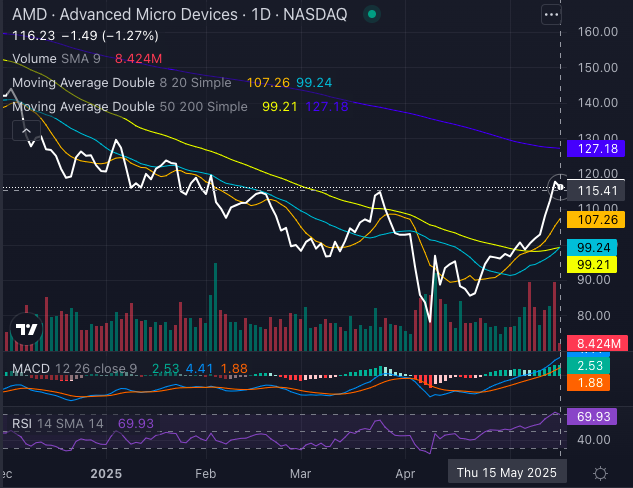The width and height of the screenshot is (633, 488).
Task: Click the 8.424M red volume axis label
Action: 597,343
